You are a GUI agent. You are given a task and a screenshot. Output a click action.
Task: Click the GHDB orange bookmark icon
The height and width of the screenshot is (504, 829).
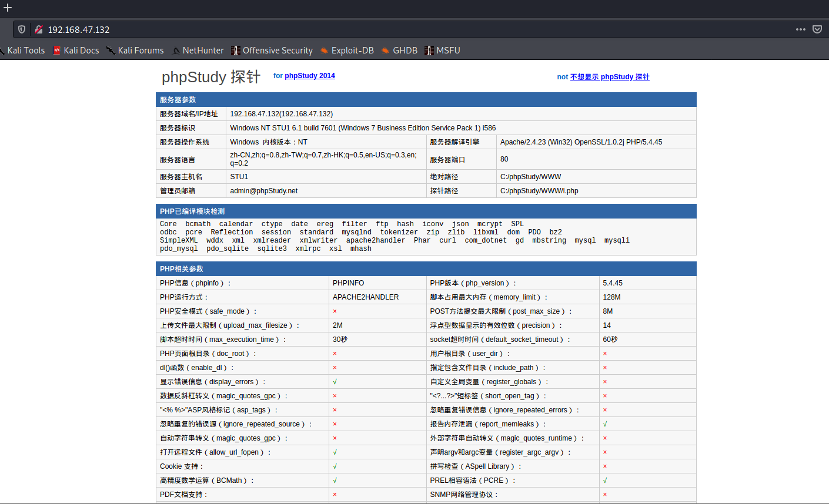pyautogui.click(x=386, y=51)
